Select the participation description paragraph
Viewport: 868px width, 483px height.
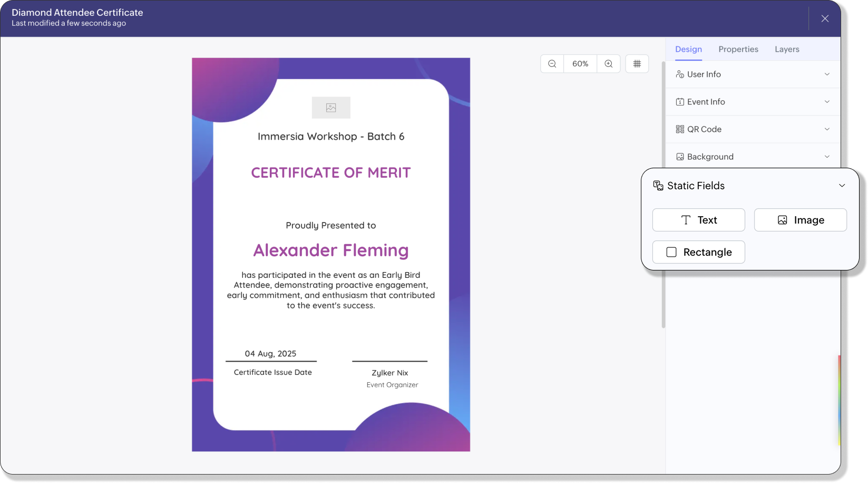(331, 290)
